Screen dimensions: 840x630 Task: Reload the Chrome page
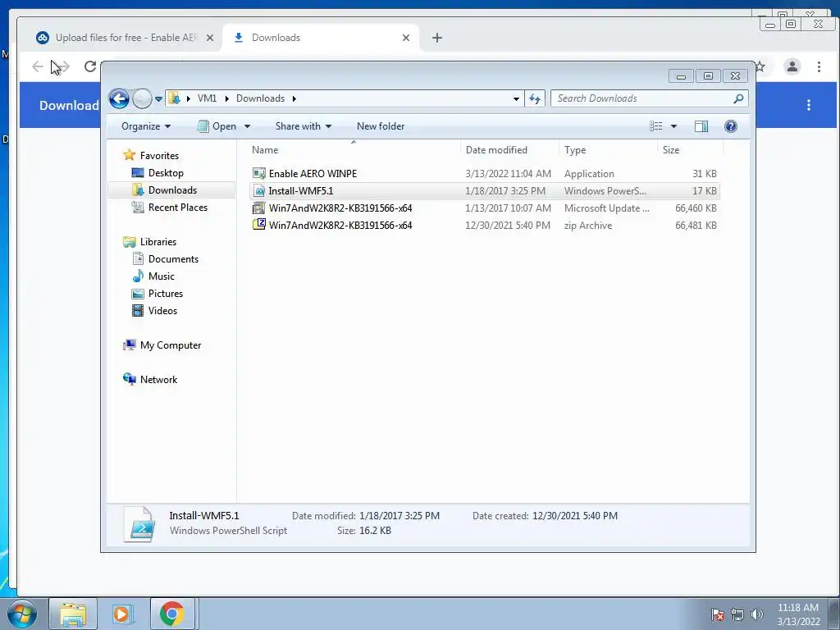pos(90,66)
